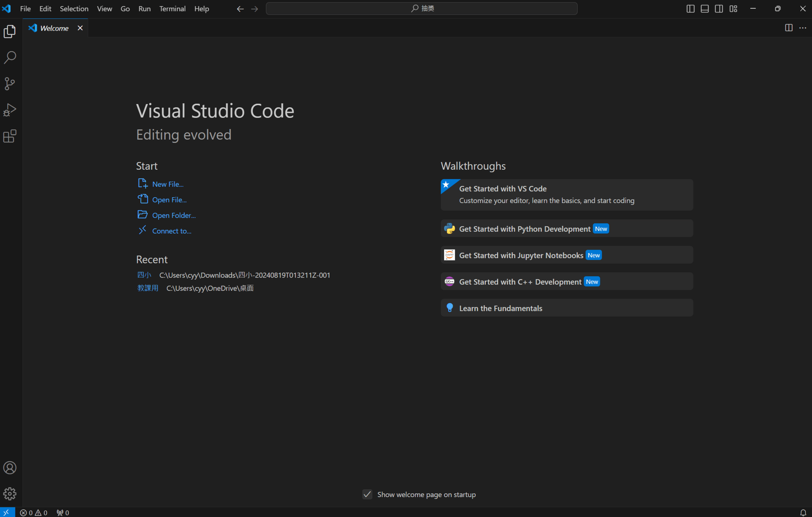This screenshot has width=812, height=517.
Task: Open remote window indicator in status bar
Action: (x=7, y=512)
